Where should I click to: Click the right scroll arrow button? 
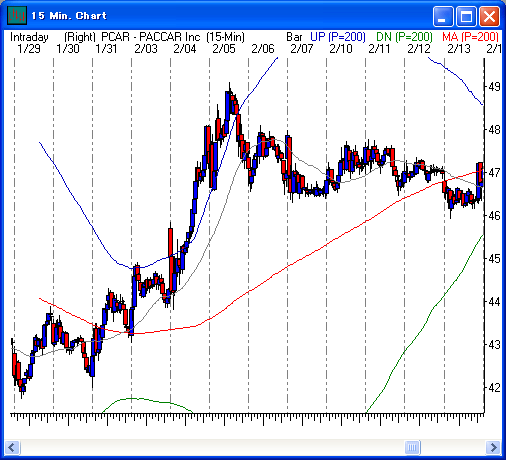click(x=493, y=447)
